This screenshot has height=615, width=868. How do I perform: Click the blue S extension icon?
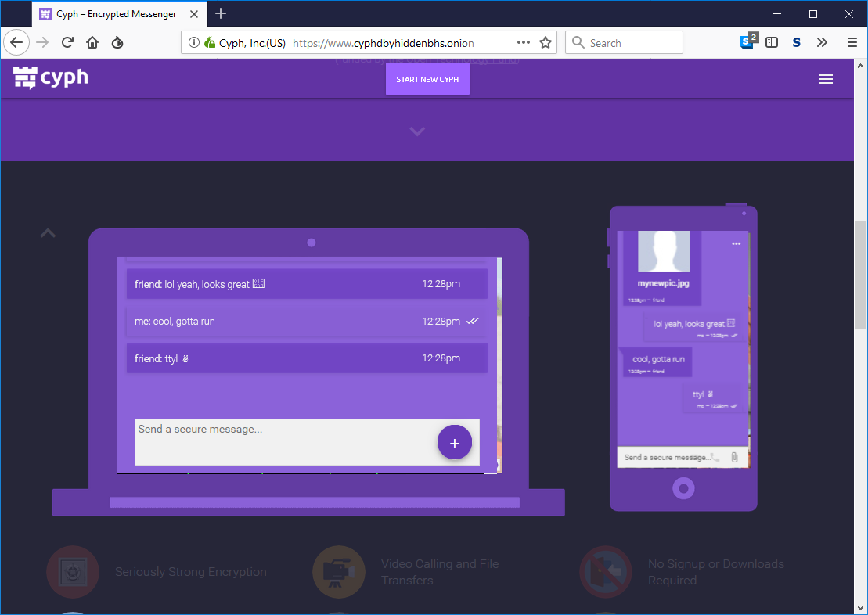797,42
